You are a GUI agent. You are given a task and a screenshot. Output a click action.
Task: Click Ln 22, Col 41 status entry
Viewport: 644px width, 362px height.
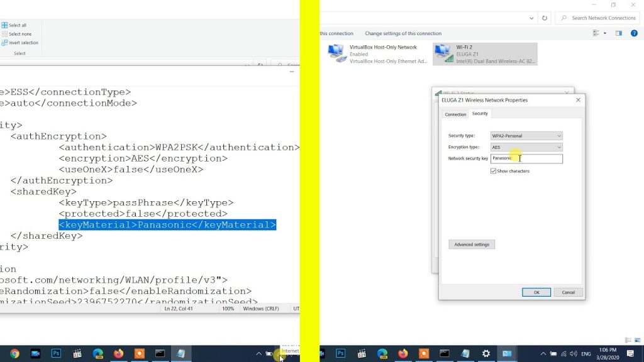point(178,309)
